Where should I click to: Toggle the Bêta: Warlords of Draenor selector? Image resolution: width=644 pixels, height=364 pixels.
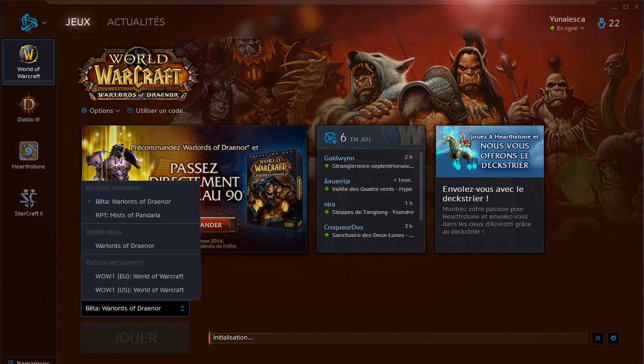point(135,309)
